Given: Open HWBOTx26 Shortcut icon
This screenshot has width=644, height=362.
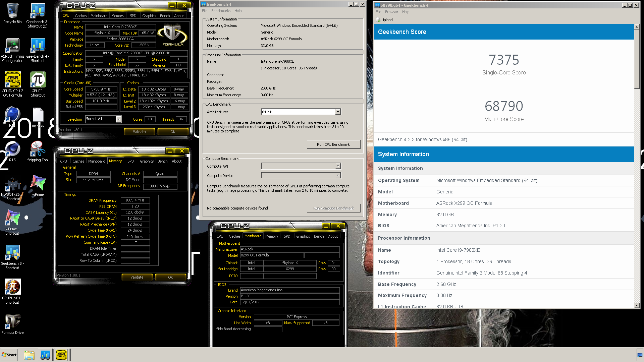Looking at the screenshot, I should point(12,188).
